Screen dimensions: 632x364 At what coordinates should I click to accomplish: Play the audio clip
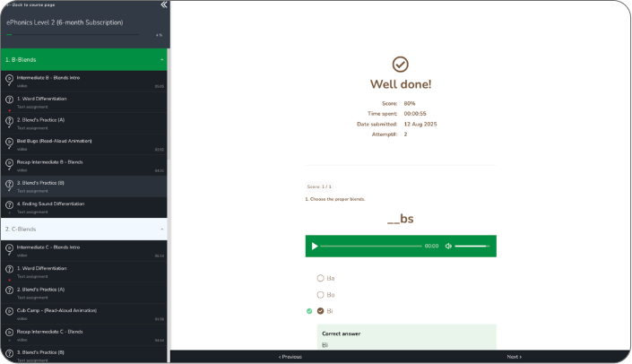pyautogui.click(x=315, y=246)
